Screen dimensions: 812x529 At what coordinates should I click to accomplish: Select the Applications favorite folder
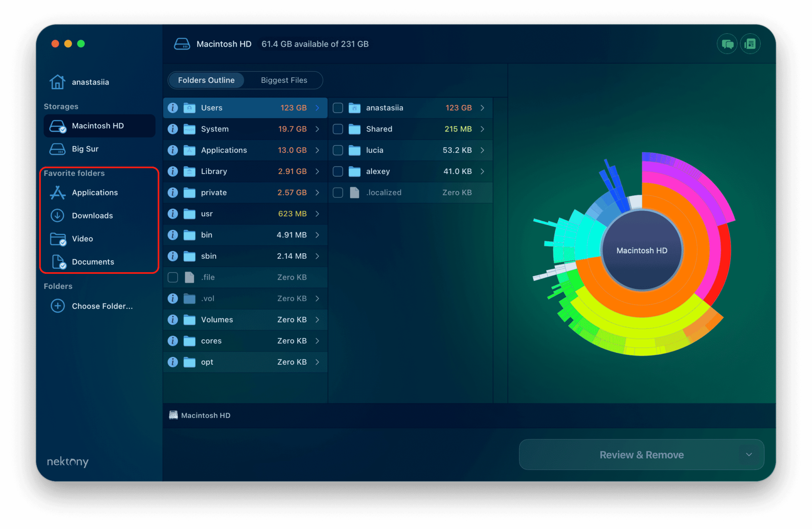95,193
